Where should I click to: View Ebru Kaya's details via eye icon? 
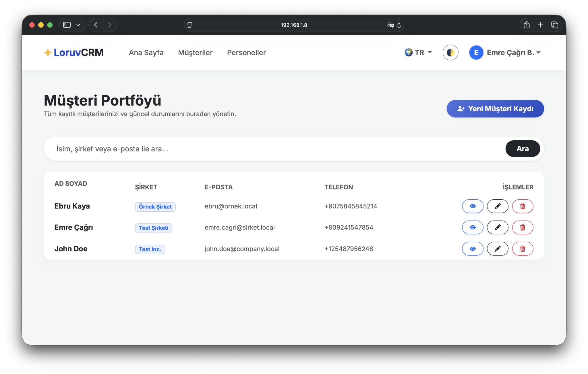(473, 206)
